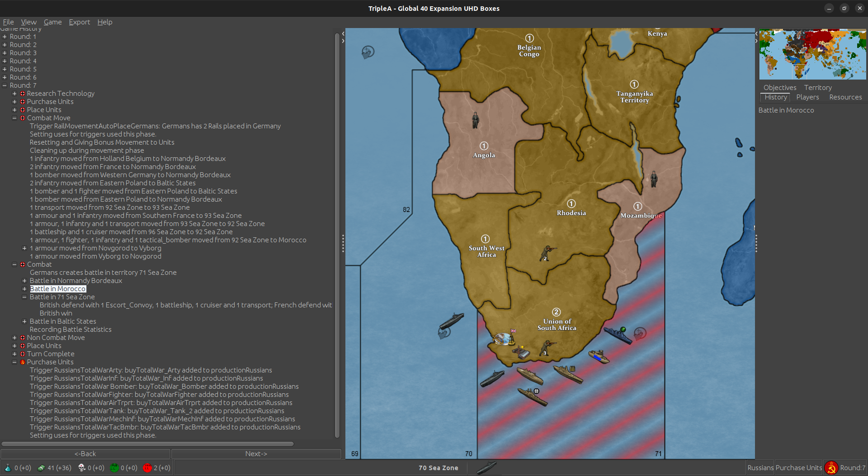The height and width of the screenshot is (476, 868).
Task: Expand the Non Combat Move step
Action: click(x=14, y=338)
